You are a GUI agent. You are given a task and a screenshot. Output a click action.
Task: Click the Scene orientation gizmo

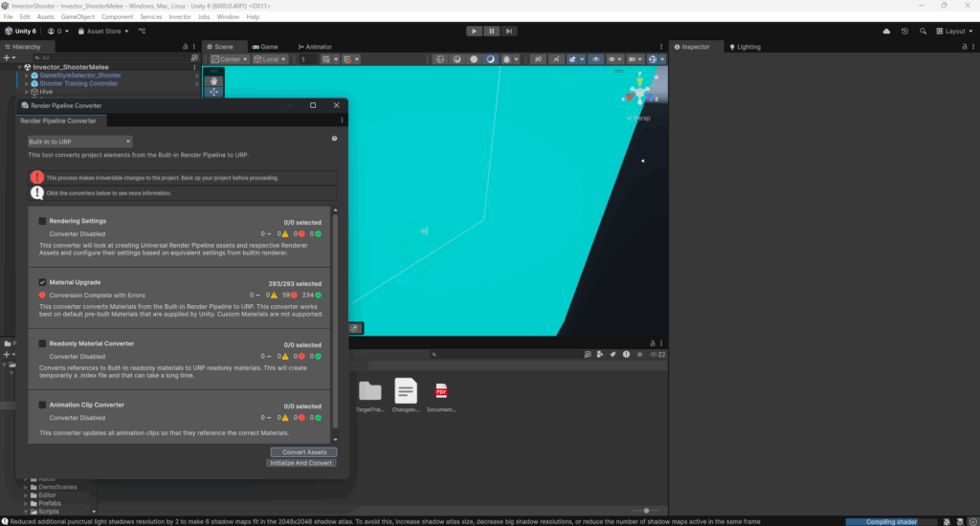coord(640,94)
